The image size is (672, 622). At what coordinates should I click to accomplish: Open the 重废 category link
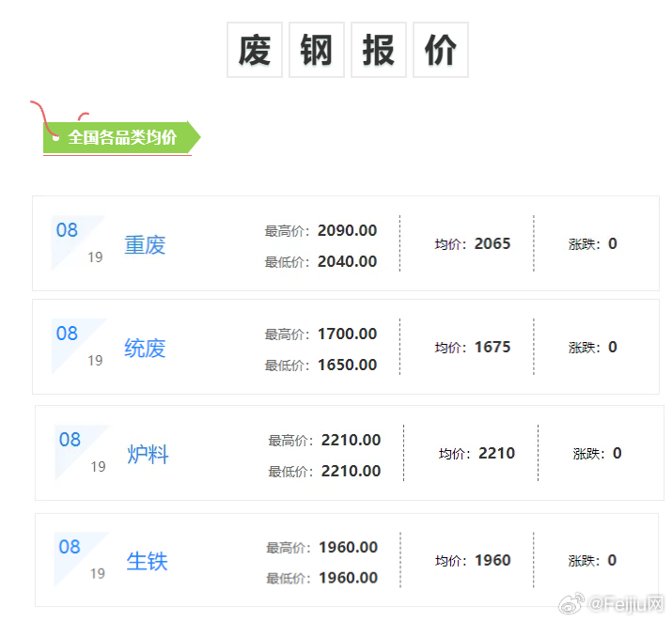[x=145, y=245]
